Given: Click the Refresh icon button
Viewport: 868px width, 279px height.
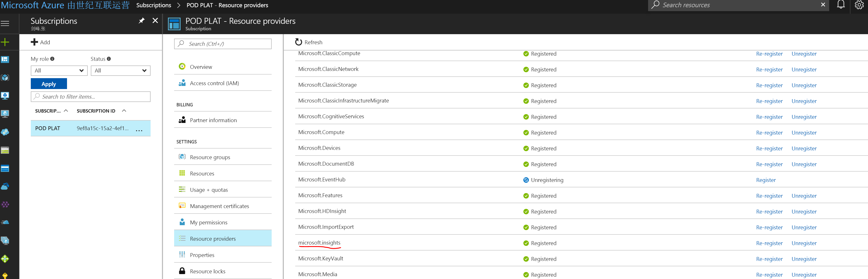Looking at the screenshot, I should (299, 42).
